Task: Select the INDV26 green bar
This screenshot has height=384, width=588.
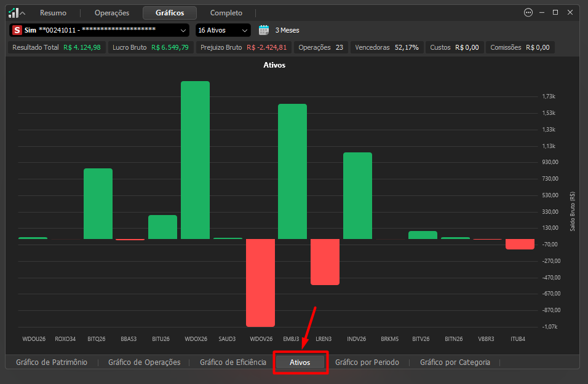Action: point(358,195)
